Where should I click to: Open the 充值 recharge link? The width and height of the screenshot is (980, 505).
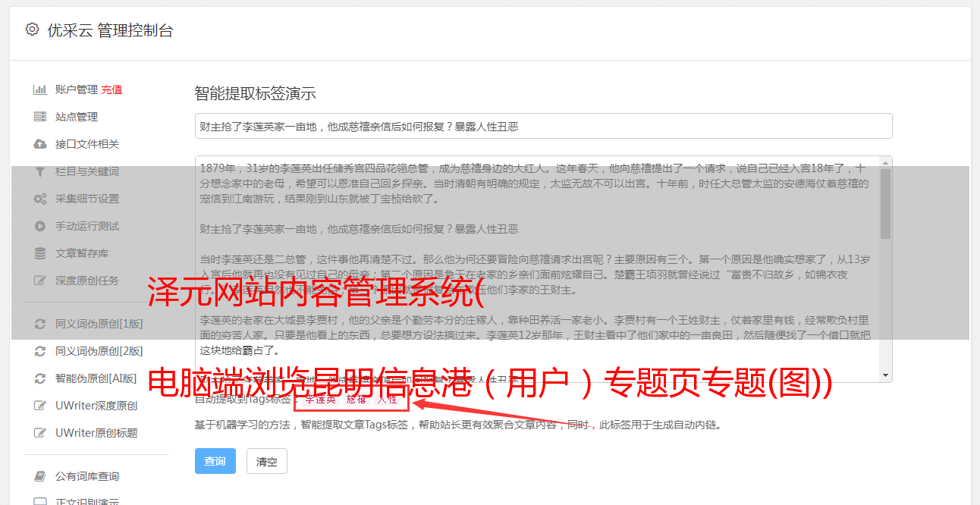(x=112, y=89)
